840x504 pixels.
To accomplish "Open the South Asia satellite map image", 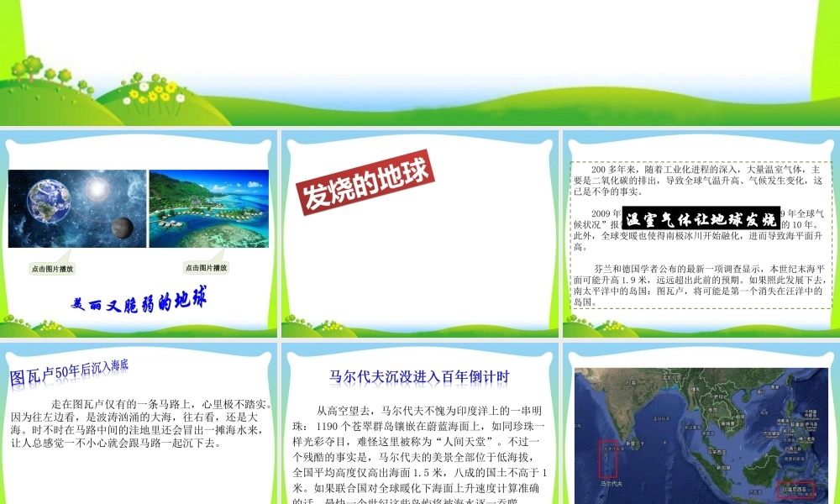I will (701, 436).
